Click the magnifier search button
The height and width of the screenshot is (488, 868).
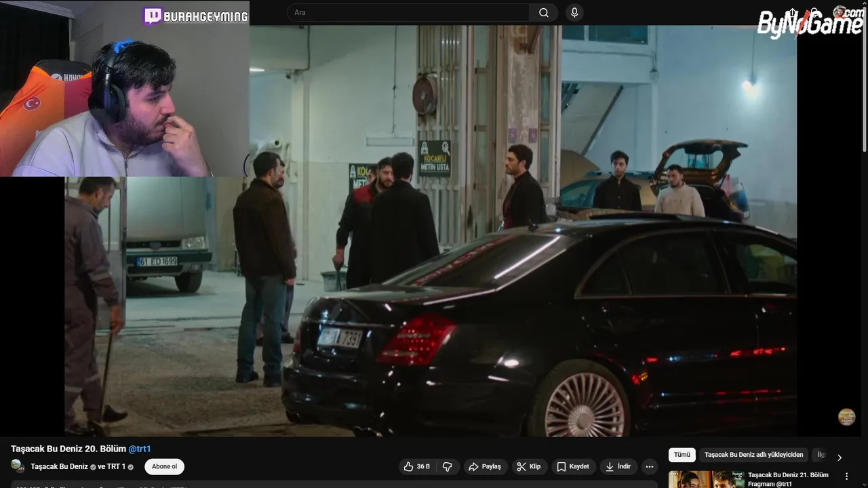(544, 13)
